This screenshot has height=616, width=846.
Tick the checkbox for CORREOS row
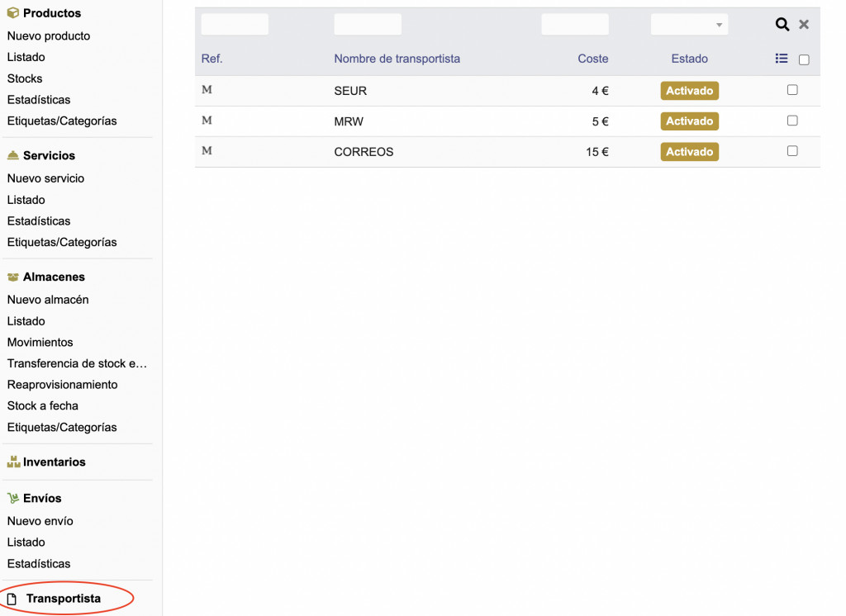792,151
